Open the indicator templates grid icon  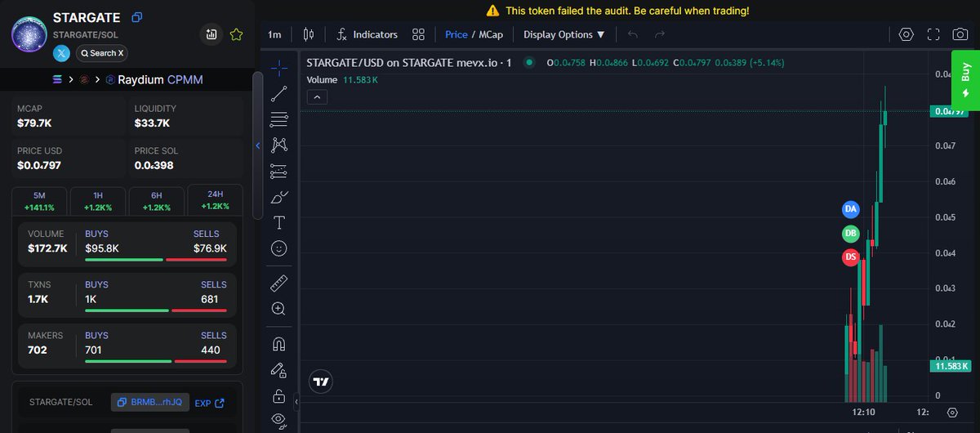click(418, 34)
